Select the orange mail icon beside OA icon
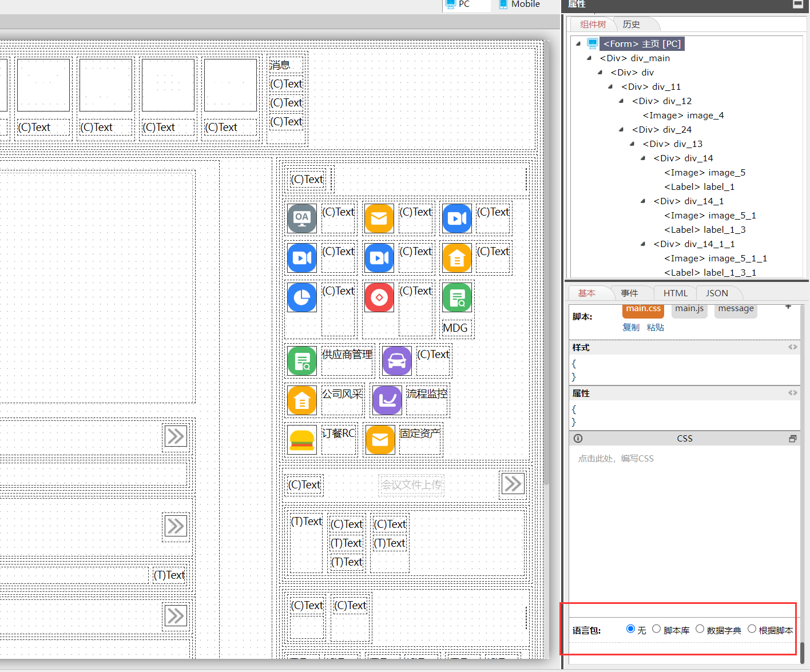Screen dimensions: 810x672 (x=379, y=218)
